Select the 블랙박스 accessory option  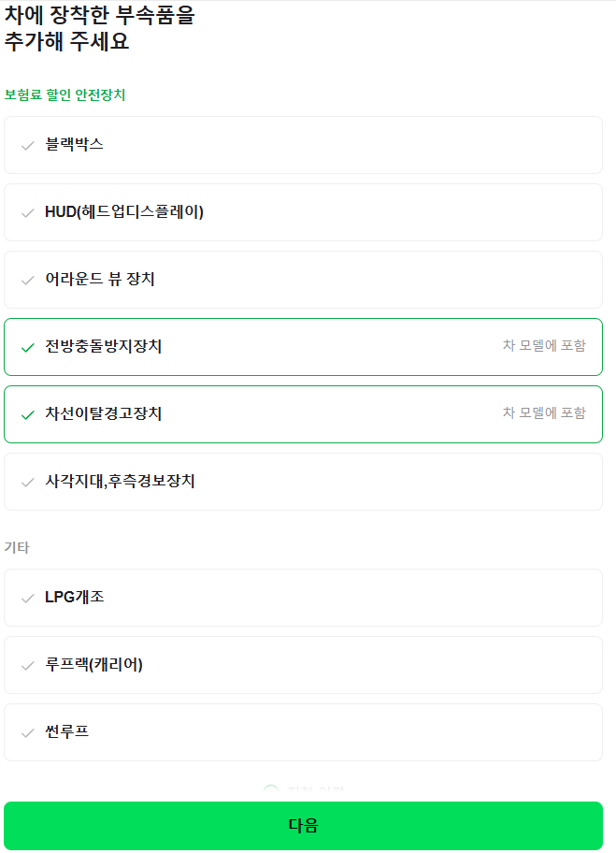click(x=303, y=144)
